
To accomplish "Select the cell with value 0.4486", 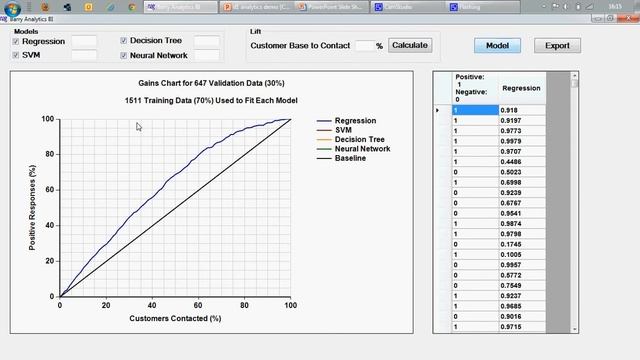I will coord(522,162).
